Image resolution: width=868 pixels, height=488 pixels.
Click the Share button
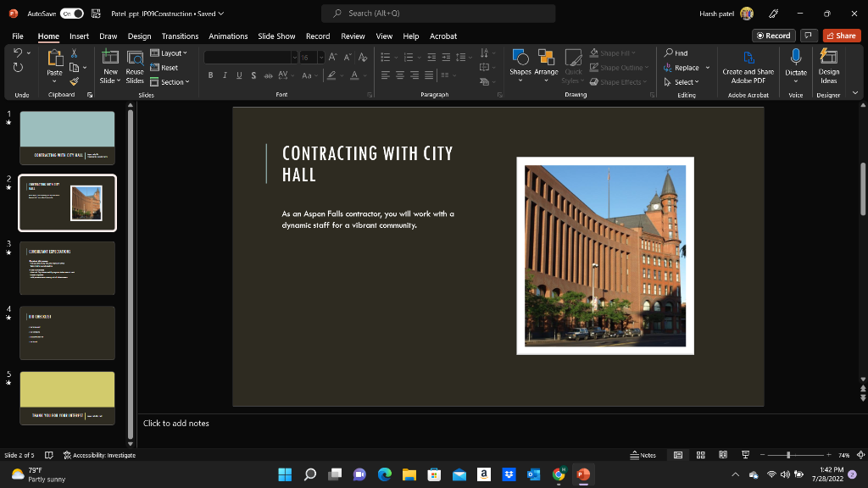tap(840, 36)
